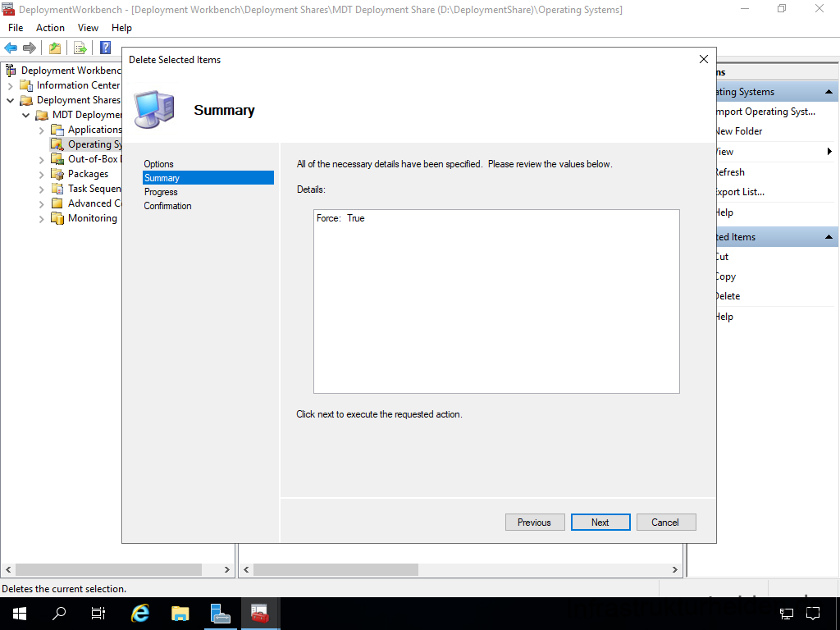Click the Deployment Workbench root node icon

[10, 71]
